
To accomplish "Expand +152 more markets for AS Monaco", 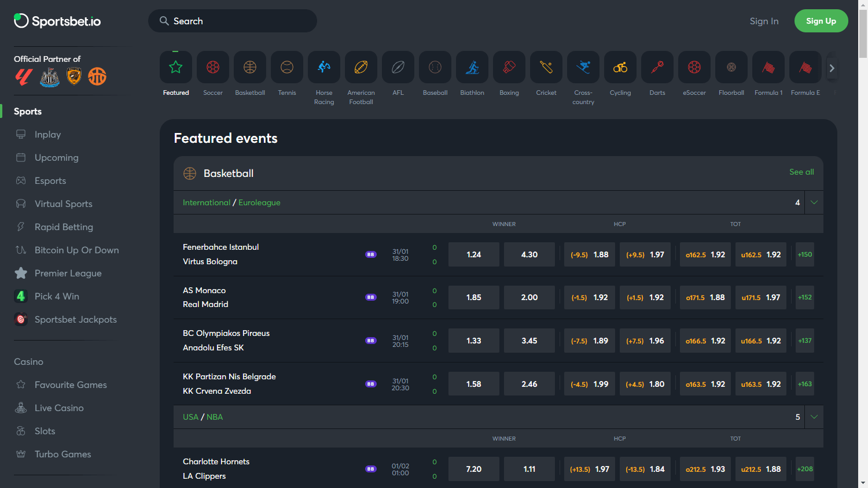I will click(805, 297).
